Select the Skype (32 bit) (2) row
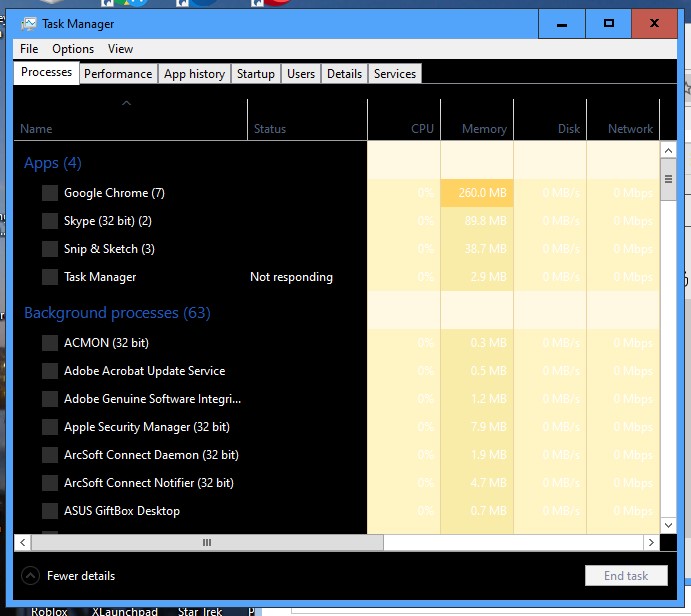The height and width of the screenshot is (616, 691). [337, 221]
